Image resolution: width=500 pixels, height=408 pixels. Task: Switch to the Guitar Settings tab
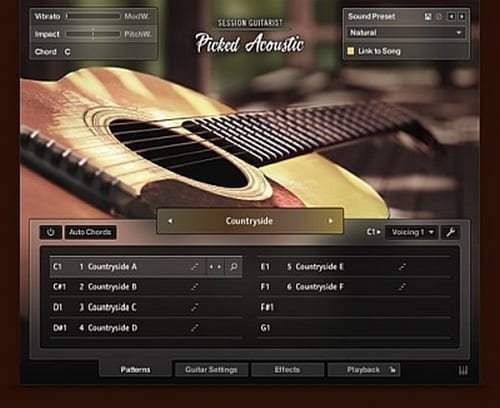211,370
